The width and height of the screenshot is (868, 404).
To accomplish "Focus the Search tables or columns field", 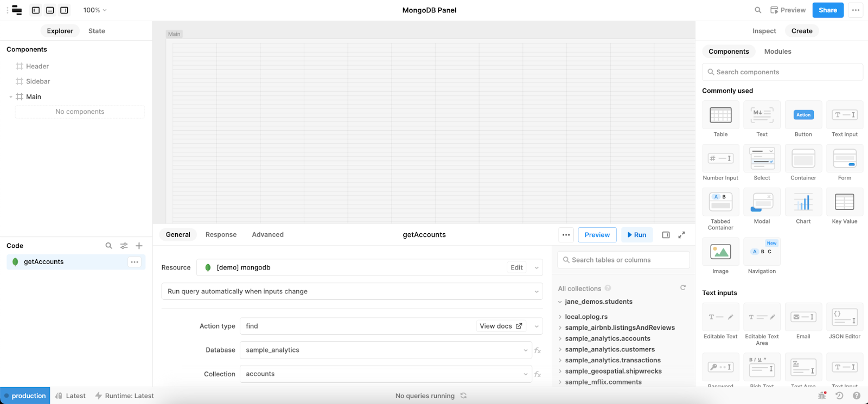I will (623, 260).
